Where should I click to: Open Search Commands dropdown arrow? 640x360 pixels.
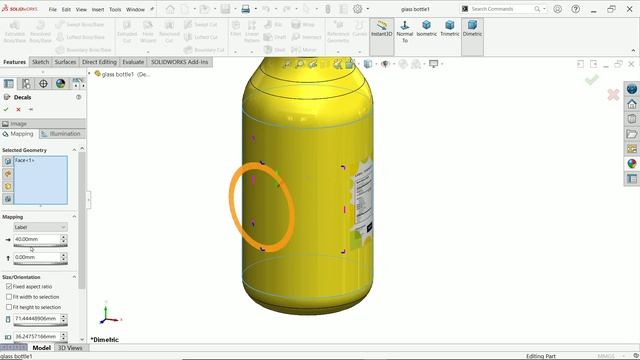tap(544, 9)
